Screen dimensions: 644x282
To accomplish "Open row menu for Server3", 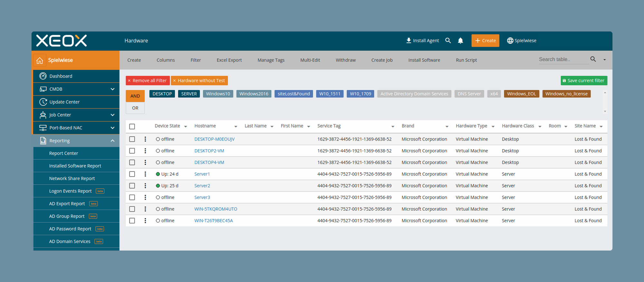I will coord(145,197).
